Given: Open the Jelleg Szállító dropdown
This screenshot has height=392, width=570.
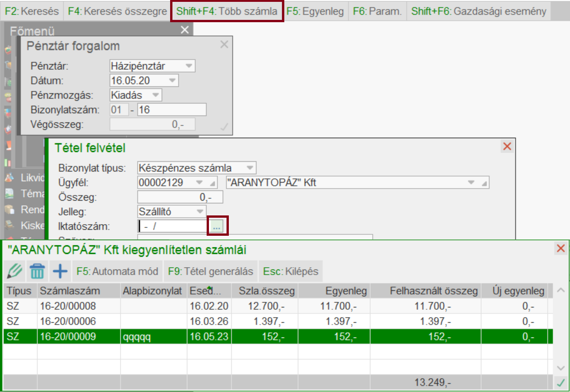Looking at the screenshot, I should [x=200, y=212].
